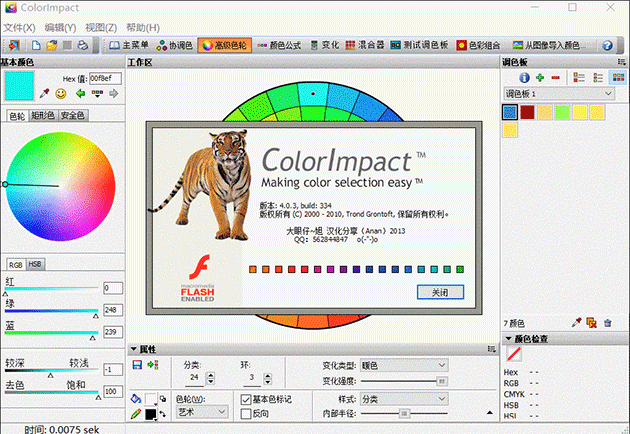Open the 变化类型 颜色 dropdown
Screen dimensions: 630x434
[404, 365]
